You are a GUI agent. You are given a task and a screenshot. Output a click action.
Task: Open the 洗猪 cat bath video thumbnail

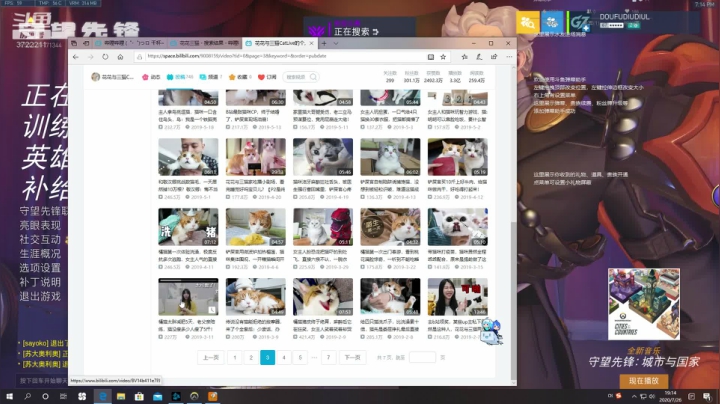188,227
